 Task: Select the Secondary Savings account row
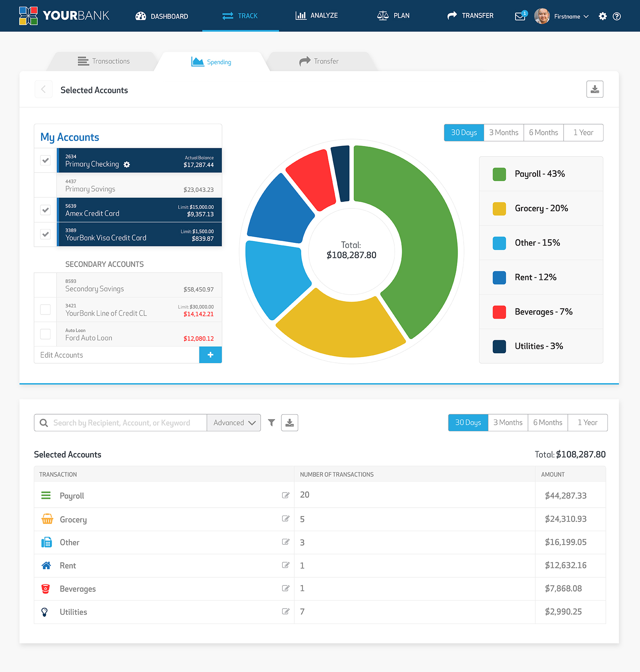tap(139, 285)
